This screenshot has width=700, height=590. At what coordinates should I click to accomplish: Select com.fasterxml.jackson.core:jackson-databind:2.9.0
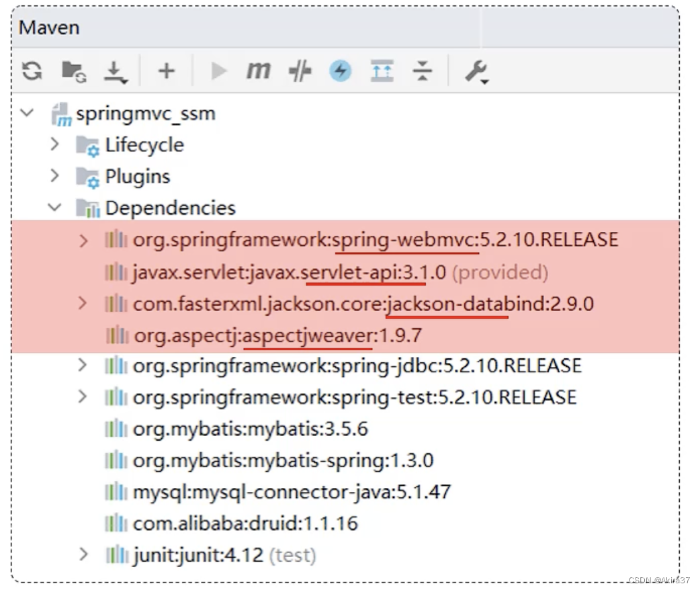pyautogui.click(x=363, y=304)
